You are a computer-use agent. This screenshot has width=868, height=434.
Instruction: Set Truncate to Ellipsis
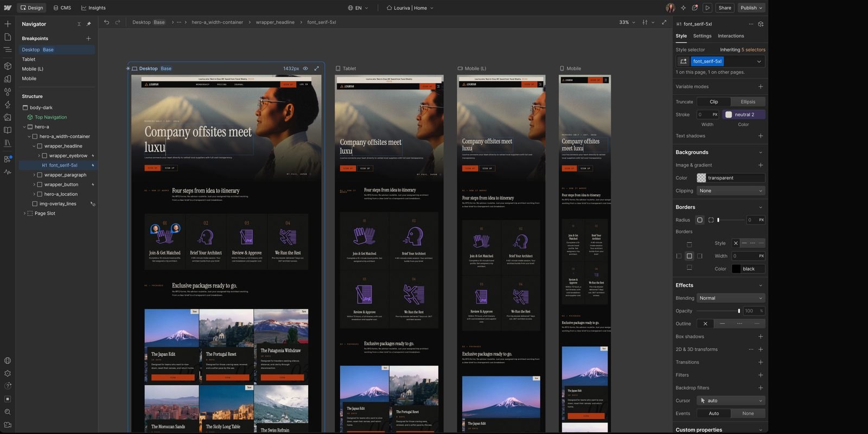(x=748, y=102)
